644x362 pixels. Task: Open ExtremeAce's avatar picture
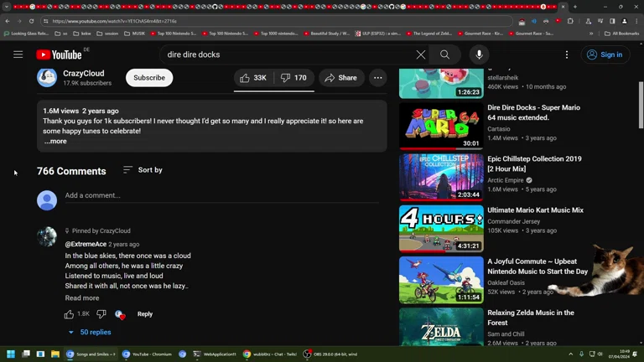pyautogui.click(x=47, y=236)
